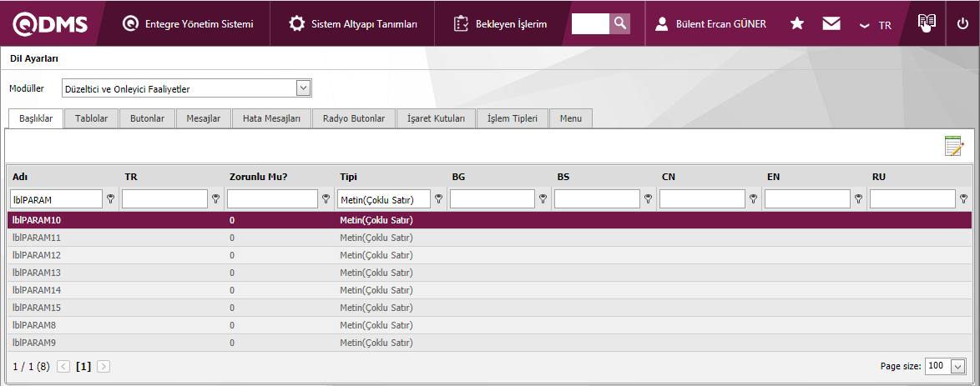This screenshot has height=386, width=980.
Task: Go to next page arrow in pager
Action: pos(104,366)
